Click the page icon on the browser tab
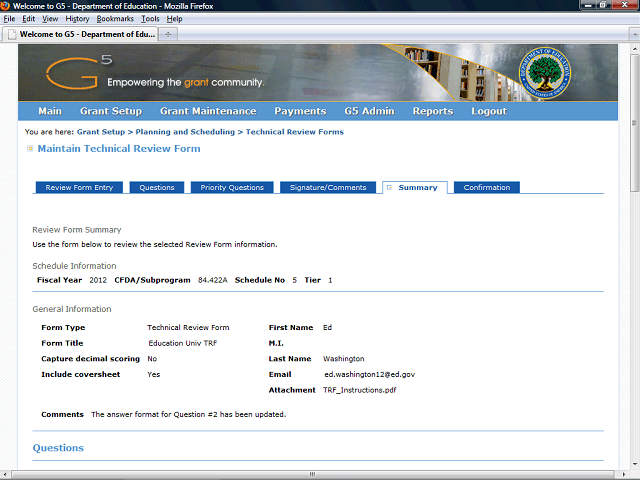The width and height of the screenshot is (640, 480). (12, 34)
